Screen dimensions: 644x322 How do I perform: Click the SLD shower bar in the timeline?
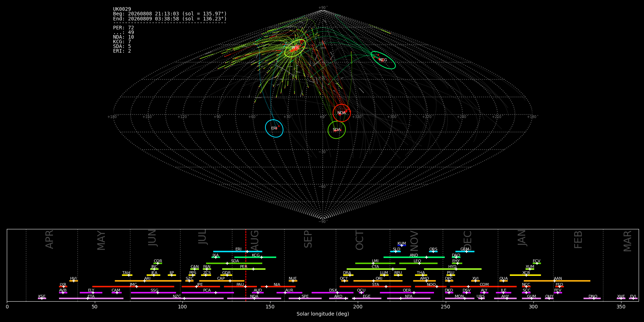coord(395,252)
